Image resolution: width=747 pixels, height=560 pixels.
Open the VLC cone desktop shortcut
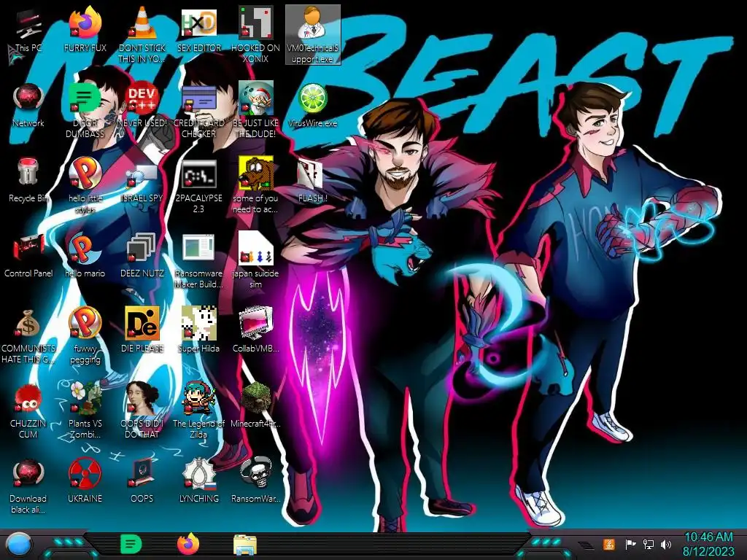(142, 34)
